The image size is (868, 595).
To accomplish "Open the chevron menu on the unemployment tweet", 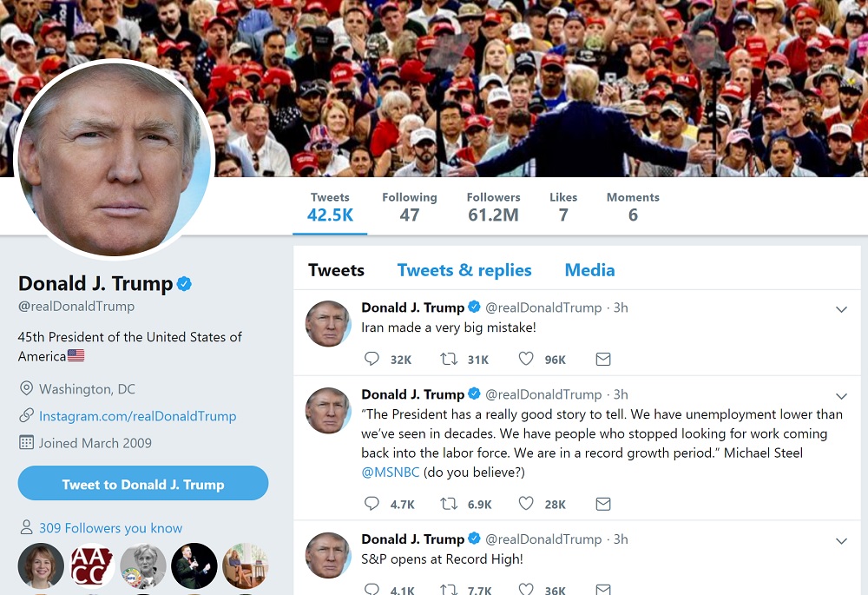I will tap(841, 396).
